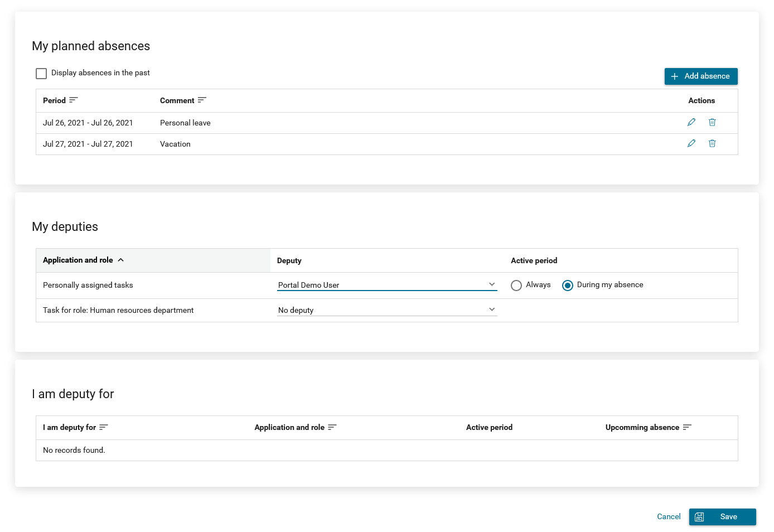Enable Display absences in the past checkbox
This screenshot has height=532, width=774.
coord(41,74)
